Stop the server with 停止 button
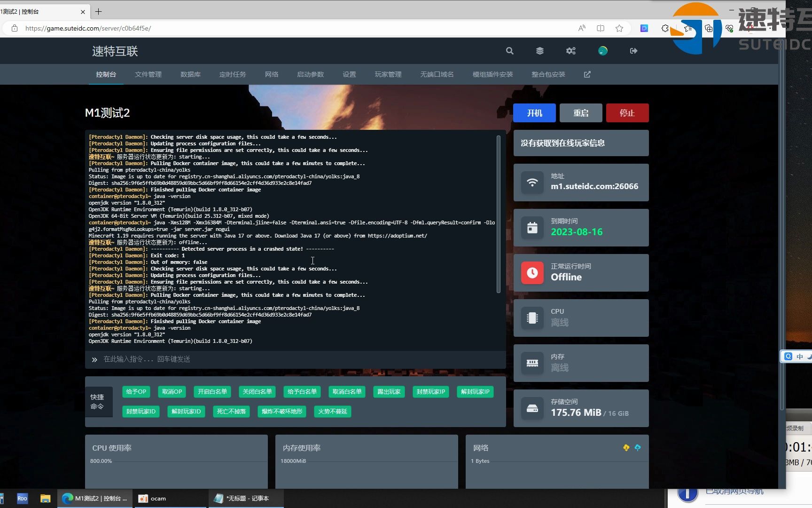The image size is (812, 508). click(627, 113)
